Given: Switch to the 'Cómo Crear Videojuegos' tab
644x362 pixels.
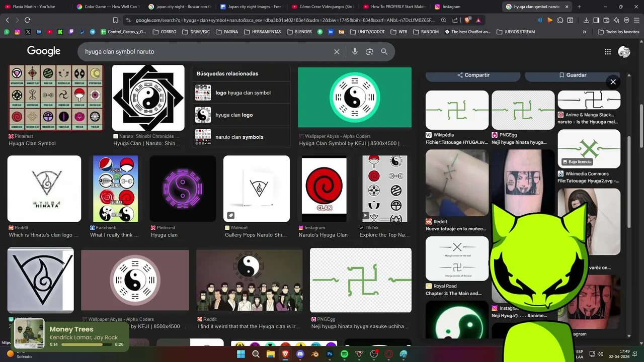Looking at the screenshot, I should click(x=323, y=7).
